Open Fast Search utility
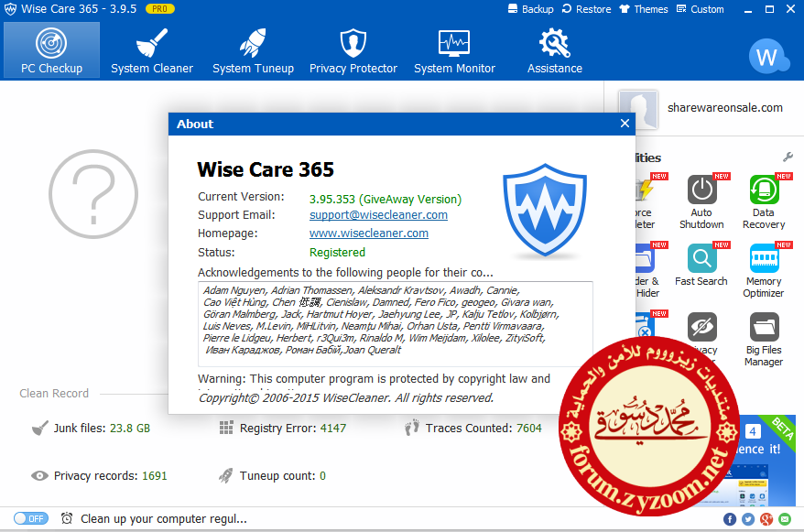804x532 pixels. coord(701,266)
